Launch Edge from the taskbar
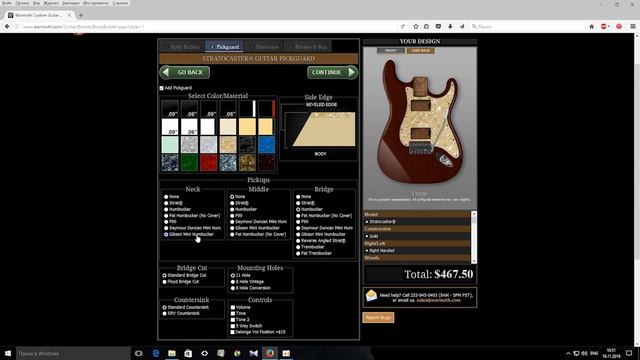Image resolution: width=640 pixels, height=360 pixels. tap(156, 353)
